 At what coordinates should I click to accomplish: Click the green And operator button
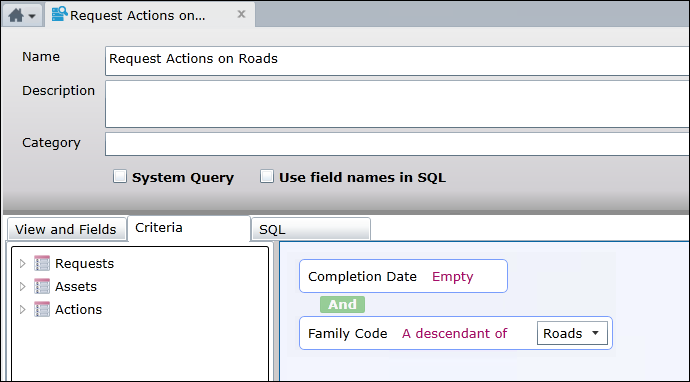pyautogui.click(x=342, y=304)
